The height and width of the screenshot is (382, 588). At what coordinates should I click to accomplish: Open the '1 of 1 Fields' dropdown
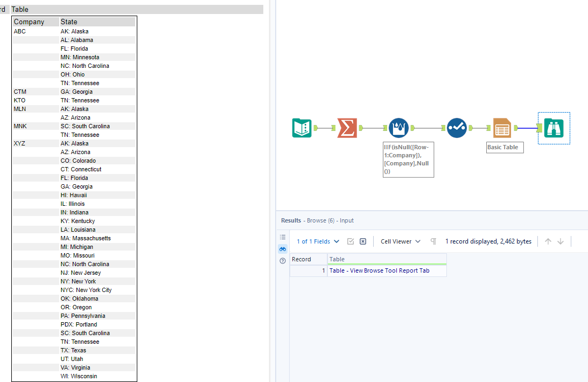318,241
